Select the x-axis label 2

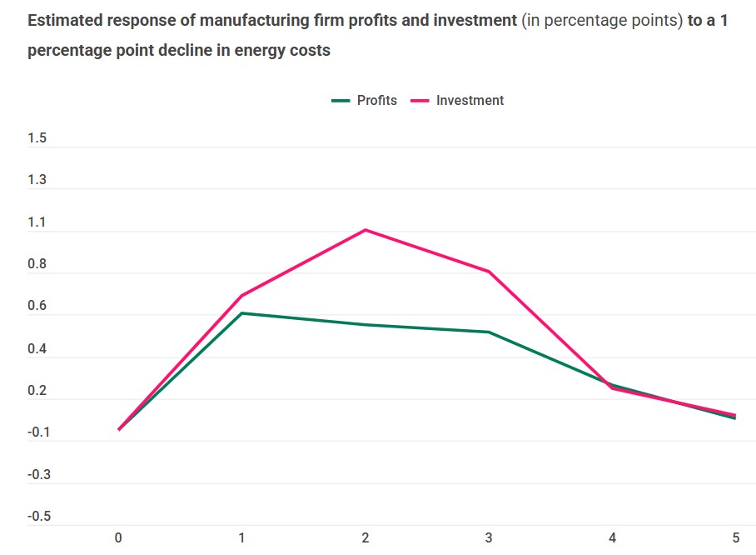pos(366,538)
